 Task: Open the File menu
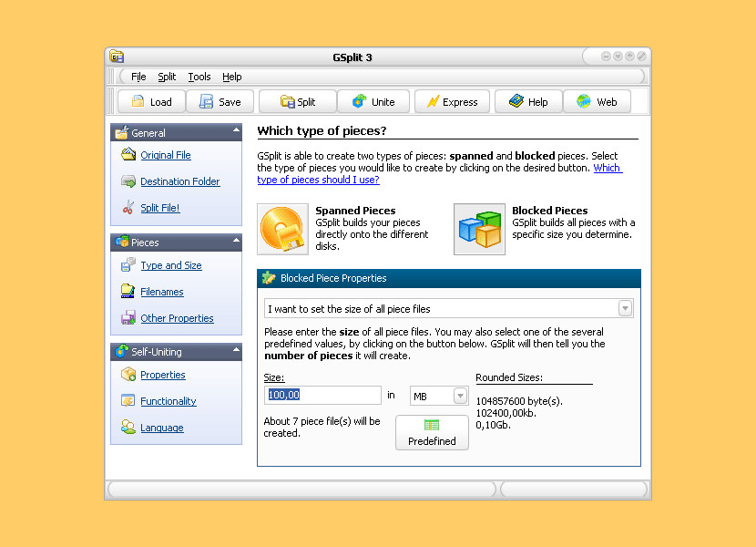pos(138,77)
